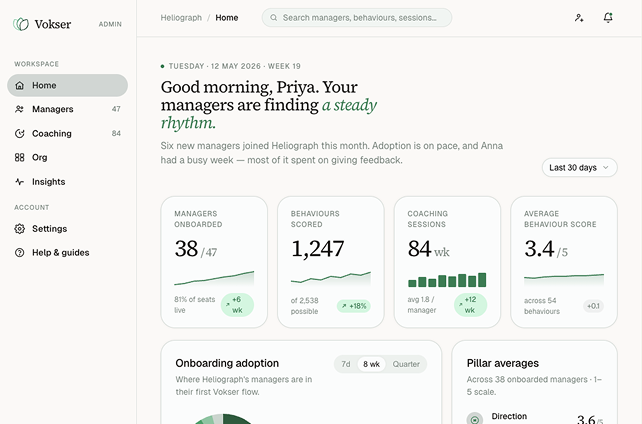Click the Managers count 47

coord(116,109)
